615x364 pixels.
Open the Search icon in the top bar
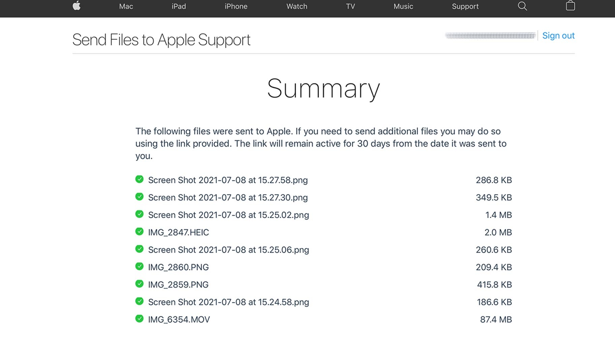point(522,6)
